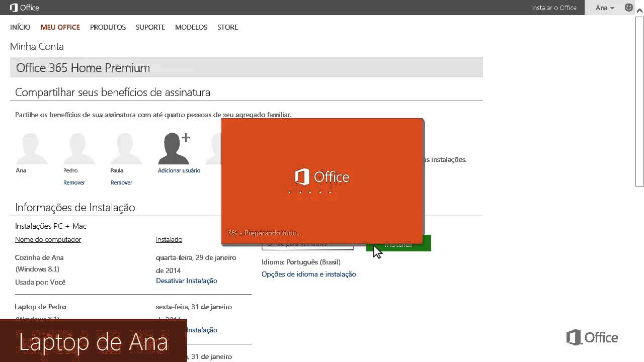Open the STORE menu
644x362 pixels.
click(x=227, y=27)
